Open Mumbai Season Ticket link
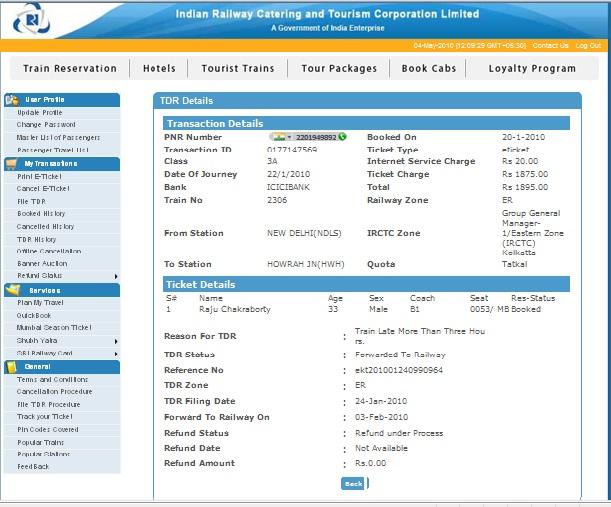Image resolution: width=611 pixels, height=507 pixels. (54, 328)
